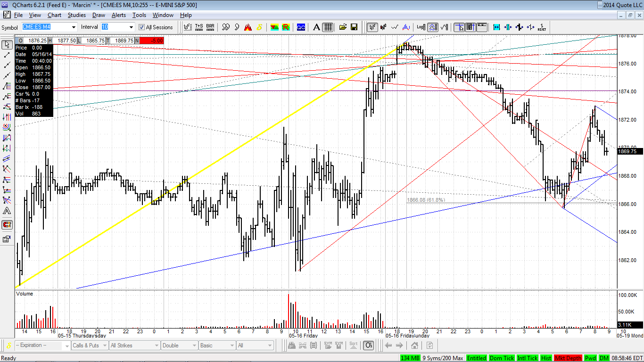Click the Dom Tick status indicator
This screenshot has height=362, width=644.
coord(502,358)
